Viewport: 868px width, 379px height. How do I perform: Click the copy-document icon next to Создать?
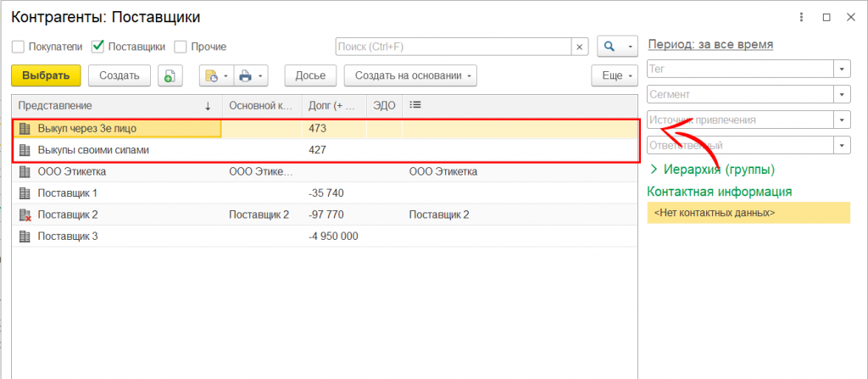tap(170, 75)
